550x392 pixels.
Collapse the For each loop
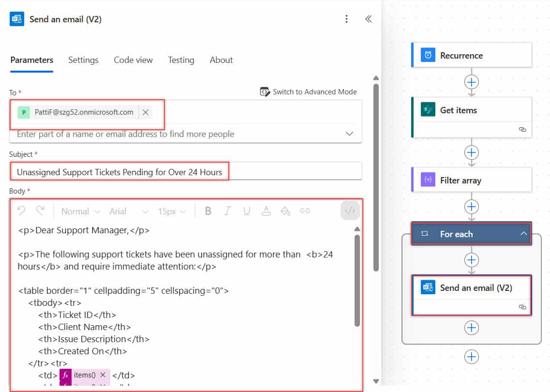tap(523, 233)
